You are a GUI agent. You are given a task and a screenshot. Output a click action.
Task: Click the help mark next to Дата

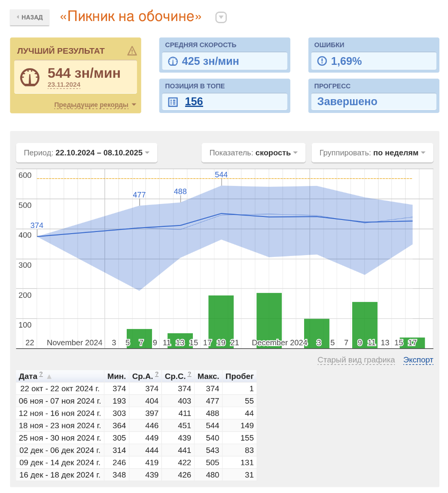[41, 374]
